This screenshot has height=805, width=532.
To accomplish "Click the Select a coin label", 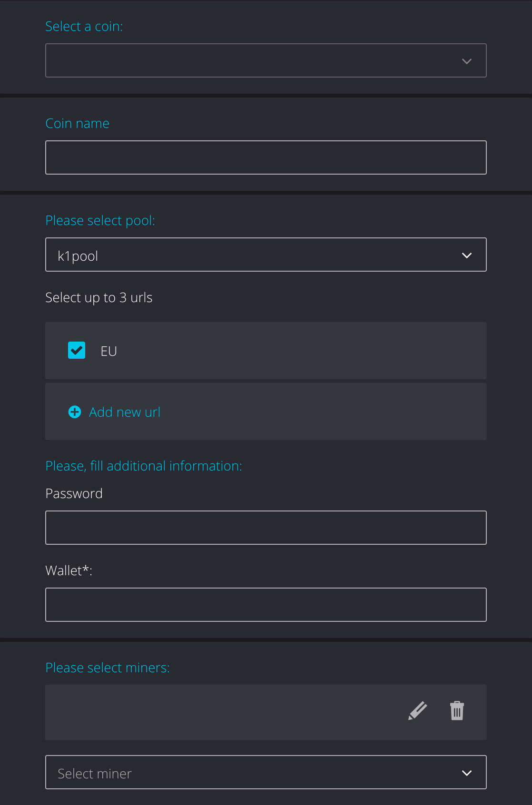I will click(84, 26).
